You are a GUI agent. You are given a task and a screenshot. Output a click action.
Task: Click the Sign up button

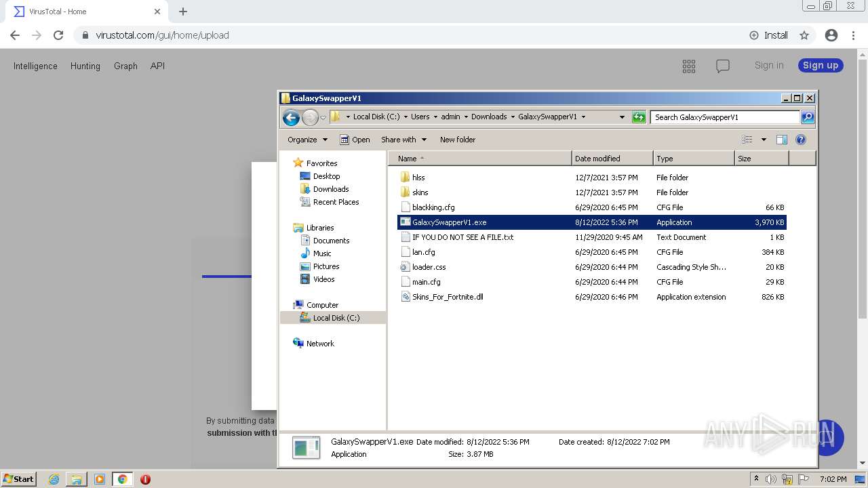[x=821, y=65]
